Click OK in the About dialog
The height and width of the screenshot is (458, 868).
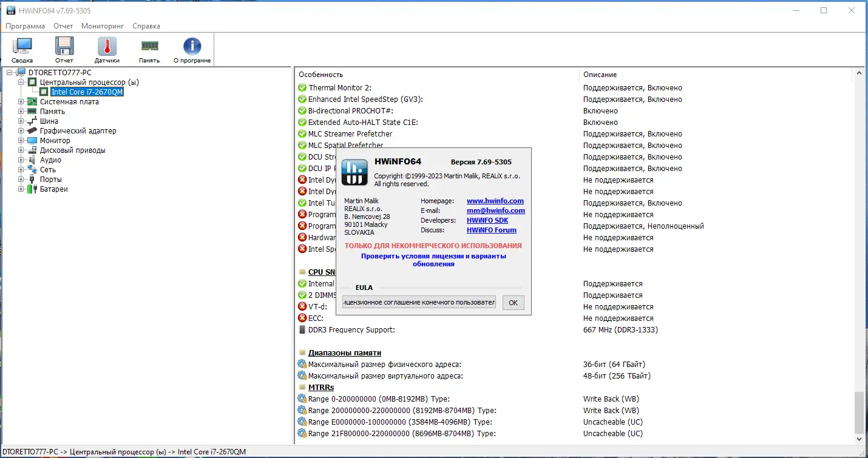click(513, 303)
